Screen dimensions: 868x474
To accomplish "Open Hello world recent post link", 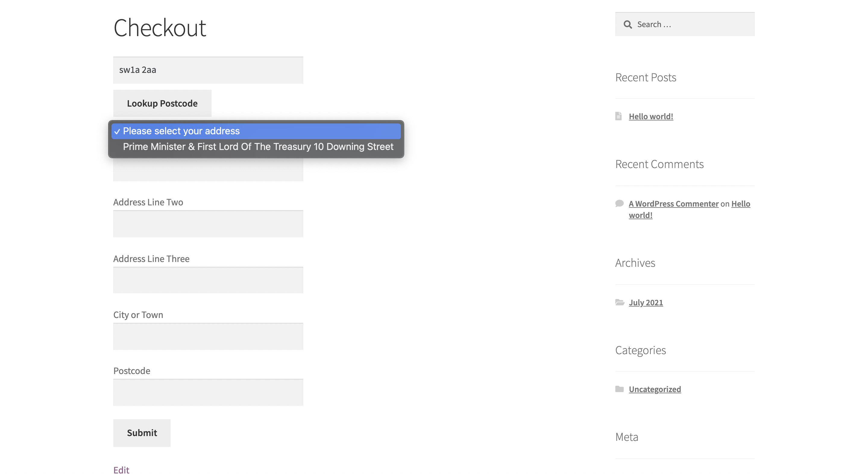I will pos(651,116).
